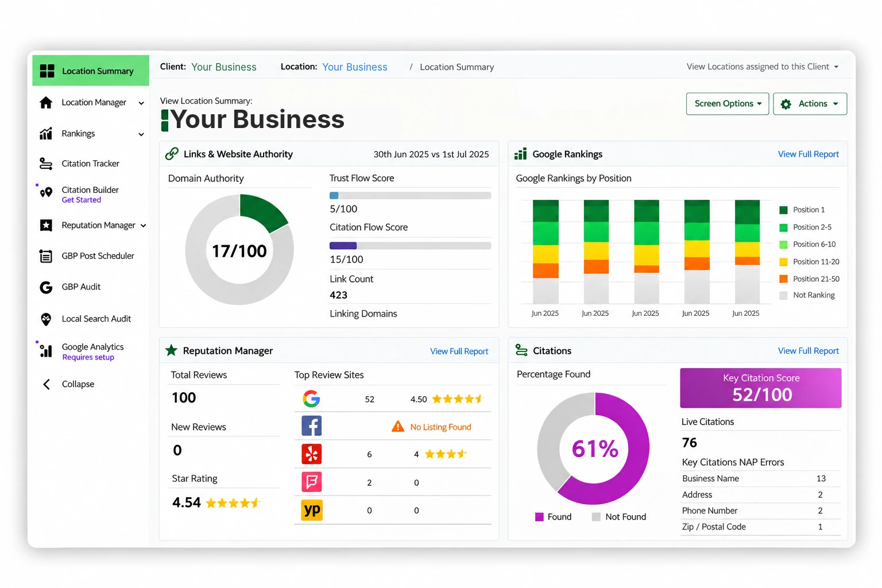
Task: Open Citation Tracker in the sidebar
Action: (91, 164)
